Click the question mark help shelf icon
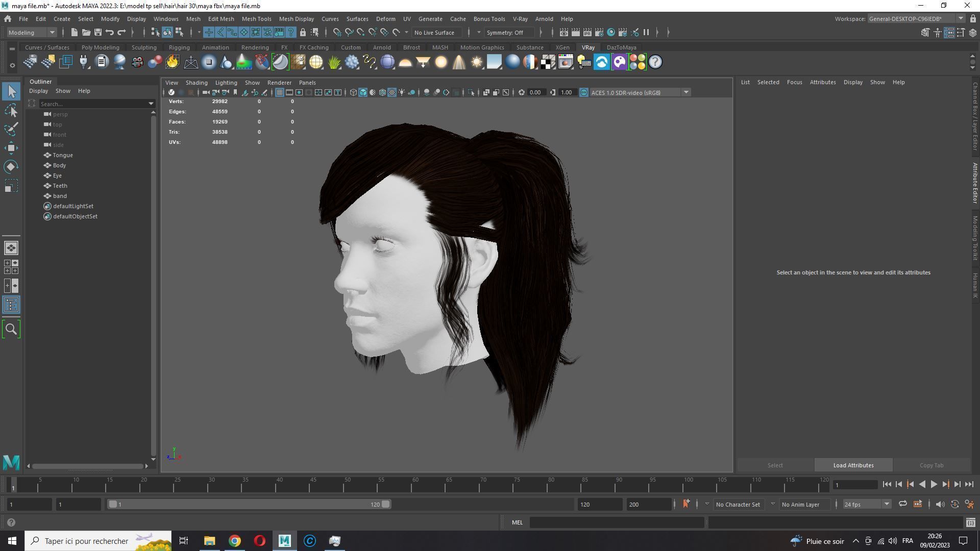The image size is (980, 551). pos(655,62)
